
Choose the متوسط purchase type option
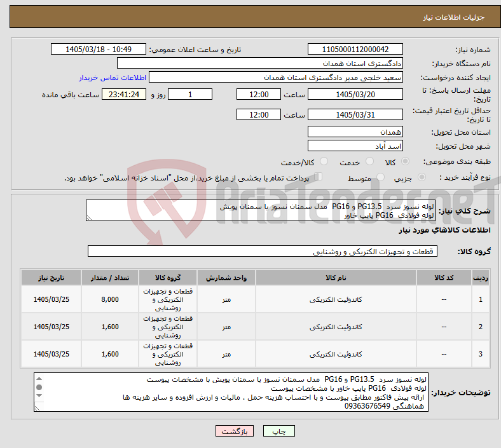[380, 177]
